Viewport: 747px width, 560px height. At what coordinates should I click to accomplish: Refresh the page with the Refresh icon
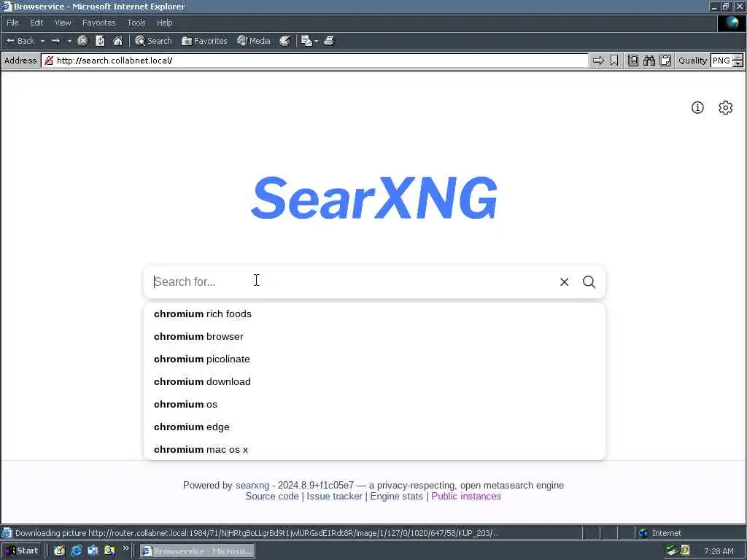pos(100,41)
